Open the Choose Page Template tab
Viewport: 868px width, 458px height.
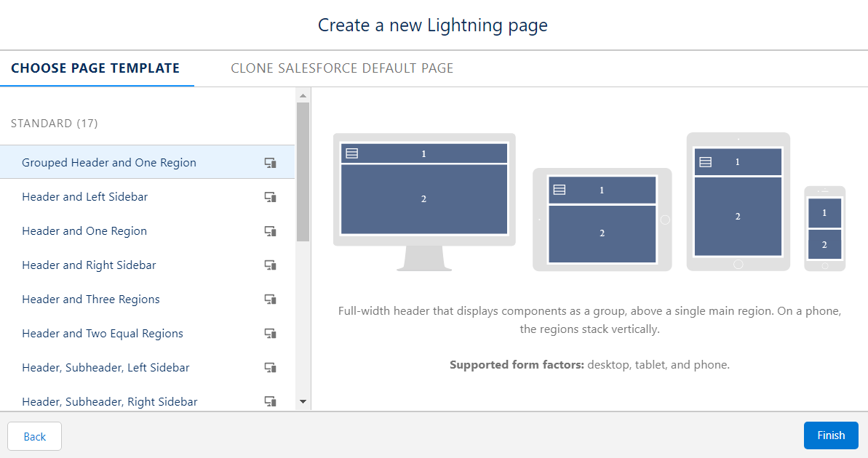(x=95, y=68)
